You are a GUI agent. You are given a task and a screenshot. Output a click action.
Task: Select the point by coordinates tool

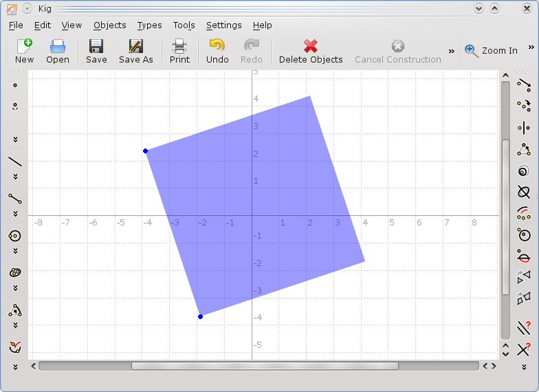[x=15, y=106]
